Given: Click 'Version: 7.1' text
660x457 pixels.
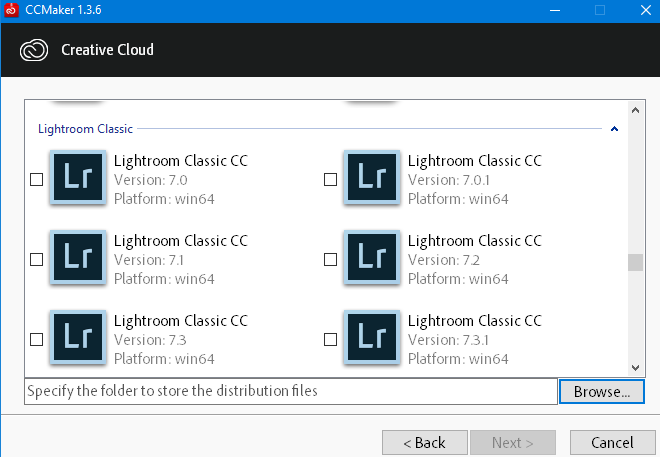Looking at the screenshot, I should pyautogui.click(x=149, y=260).
